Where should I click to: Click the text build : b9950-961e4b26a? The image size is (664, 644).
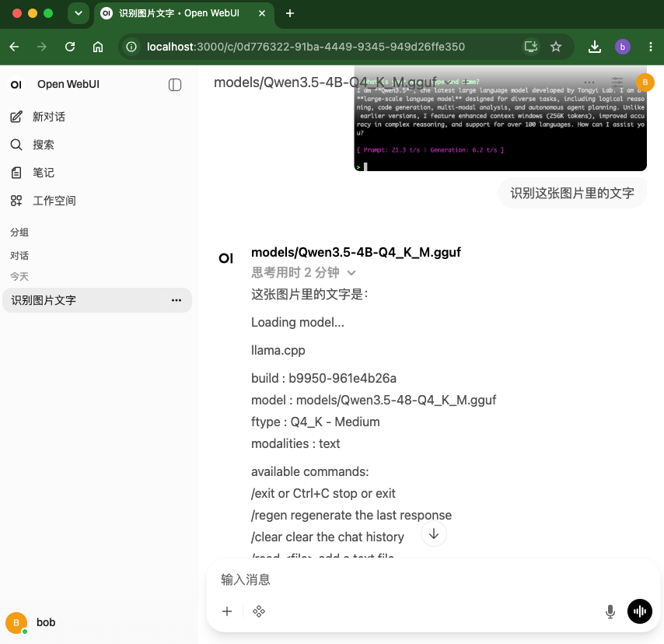coord(323,378)
